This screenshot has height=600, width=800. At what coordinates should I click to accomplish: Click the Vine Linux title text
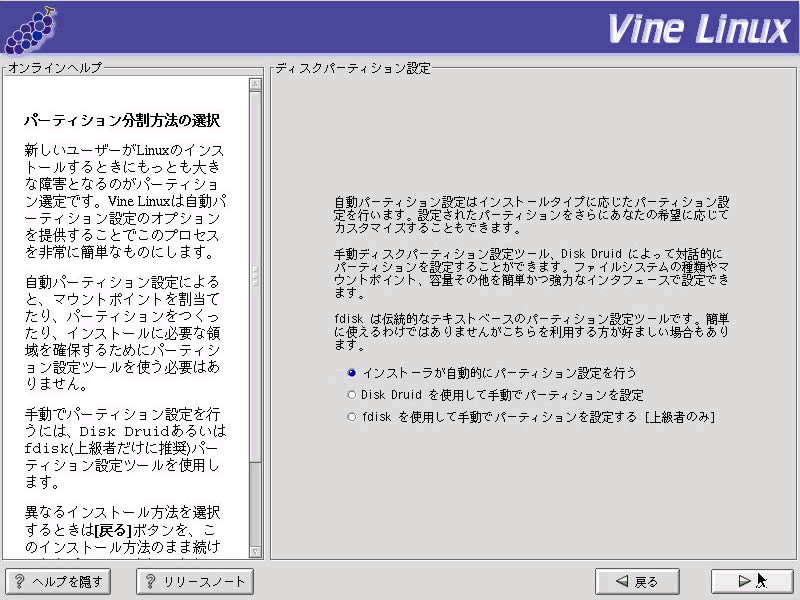[699, 29]
